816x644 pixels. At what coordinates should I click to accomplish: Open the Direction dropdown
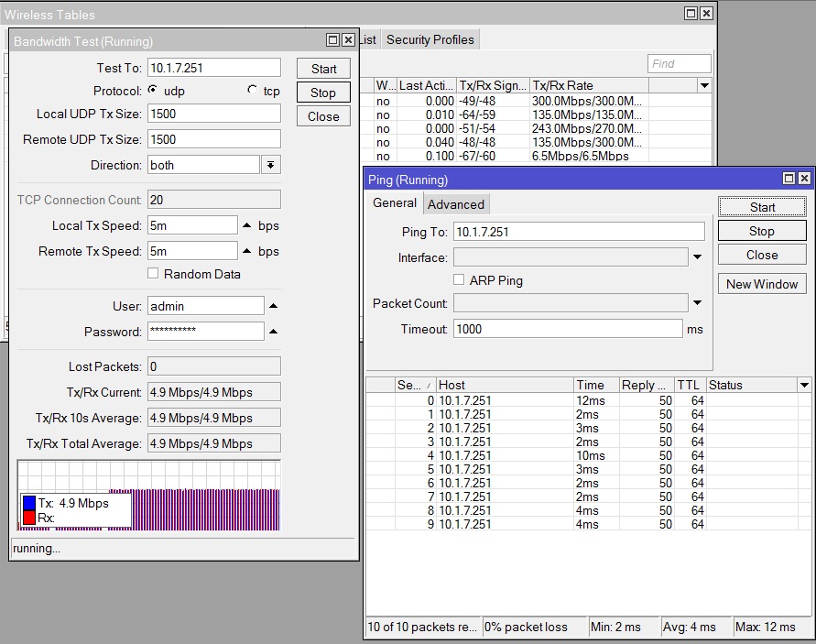(270, 165)
